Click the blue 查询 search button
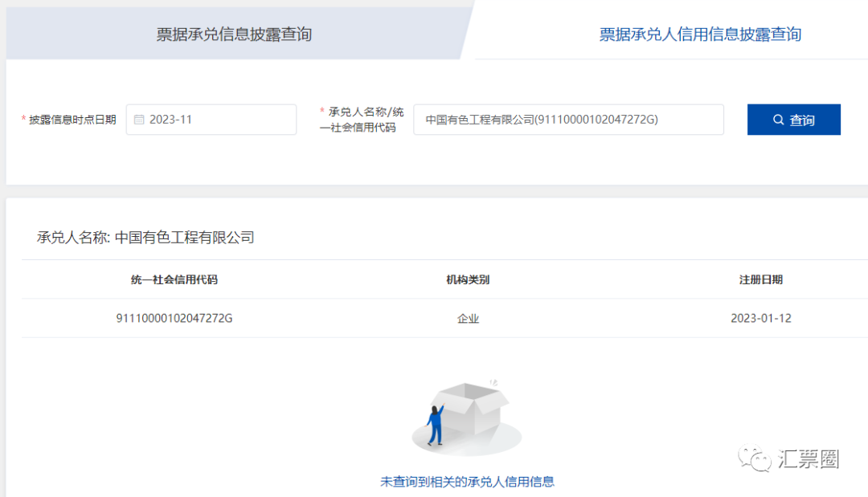The image size is (868, 497). 794,120
